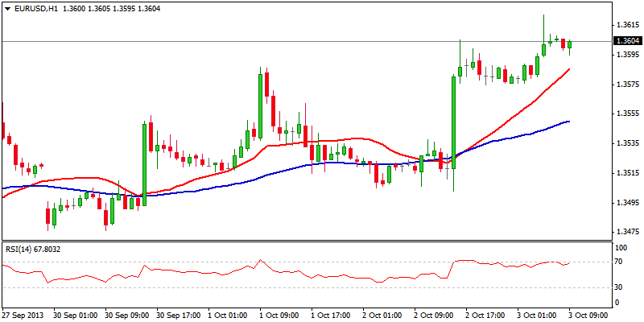
Task: Click the 1.3535 price axis label
Action: (x=628, y=144)
